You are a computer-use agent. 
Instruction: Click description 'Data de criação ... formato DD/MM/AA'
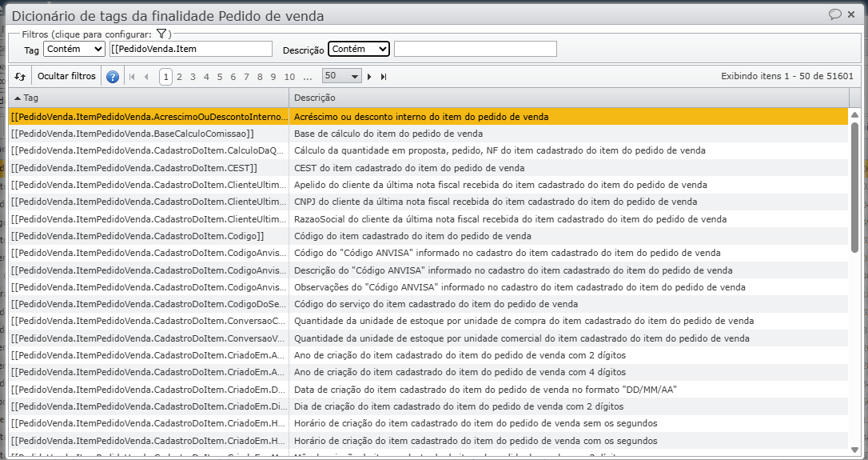click(485, 389)
